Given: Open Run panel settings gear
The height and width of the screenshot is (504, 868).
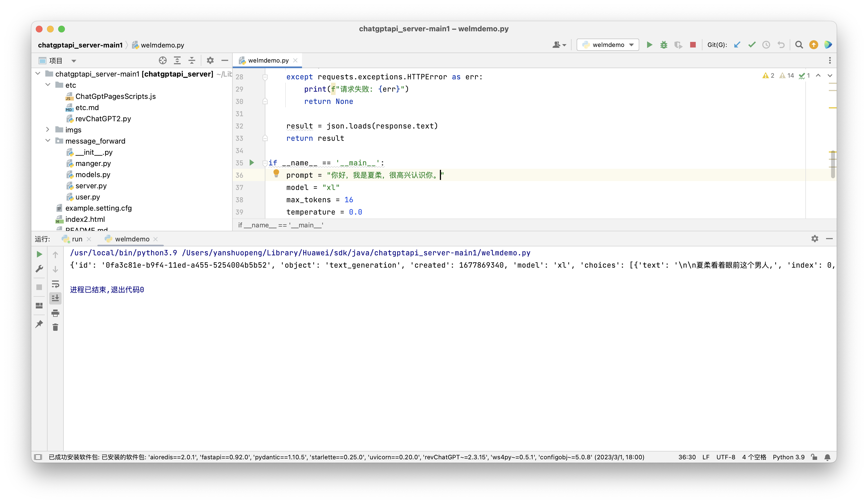Looking at the screenshot, I should coord(815,238).
